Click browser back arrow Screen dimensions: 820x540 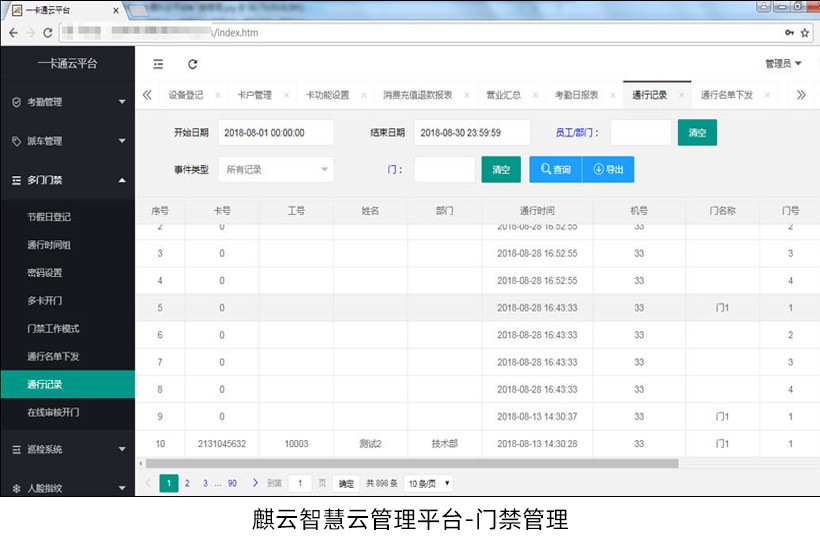[12, 32]
